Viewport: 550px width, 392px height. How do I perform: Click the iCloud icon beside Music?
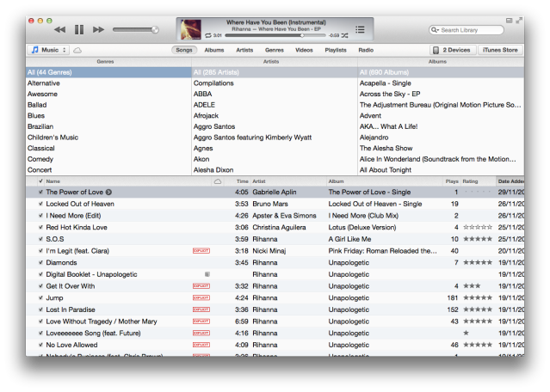point(77,51)
